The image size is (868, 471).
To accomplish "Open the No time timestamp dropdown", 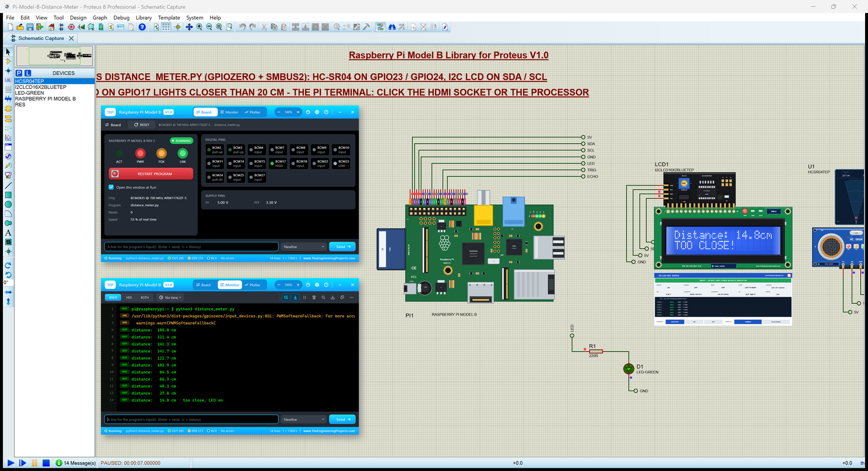I will pyautogui.click(x=170, y=297).
